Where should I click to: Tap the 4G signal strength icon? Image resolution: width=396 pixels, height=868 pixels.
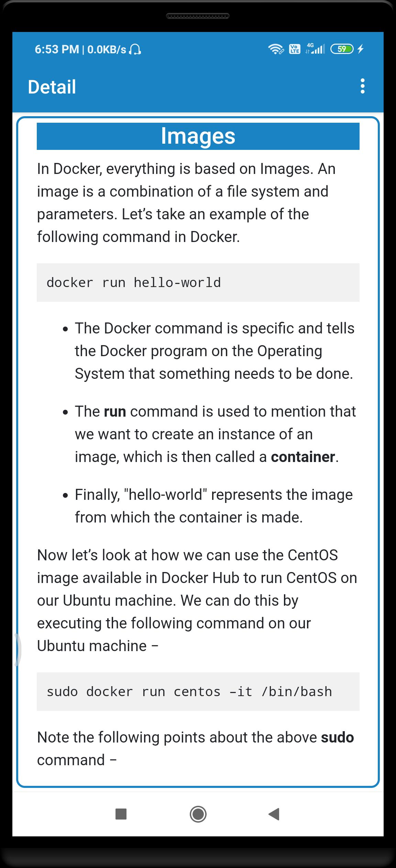tap(315, 48)
